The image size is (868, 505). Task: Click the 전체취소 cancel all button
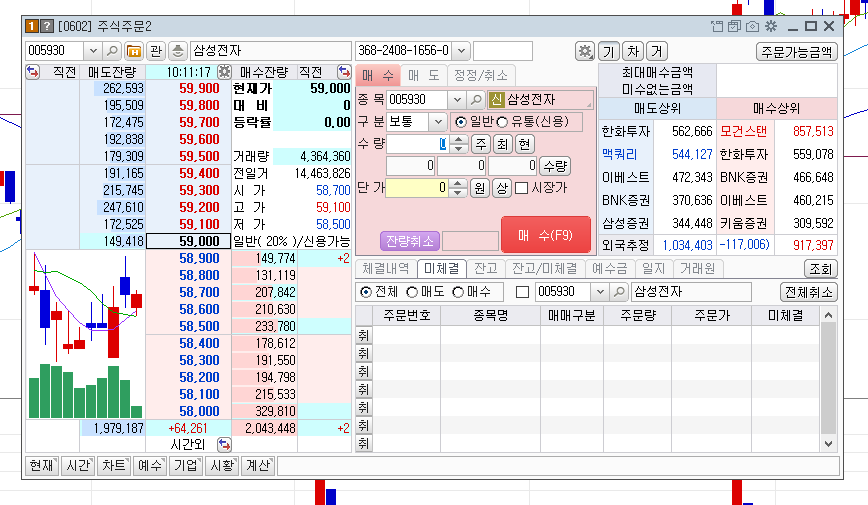(x=809, y=292)
